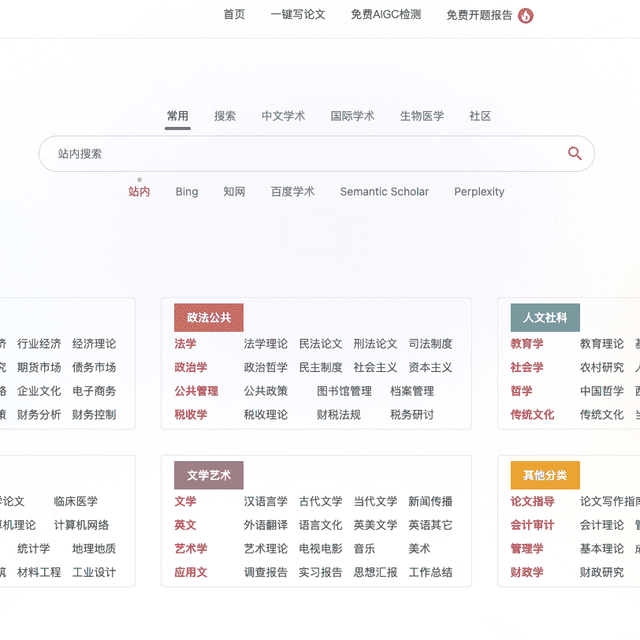
Task: Open the 临床医学 link
Action: pos(76,501)
